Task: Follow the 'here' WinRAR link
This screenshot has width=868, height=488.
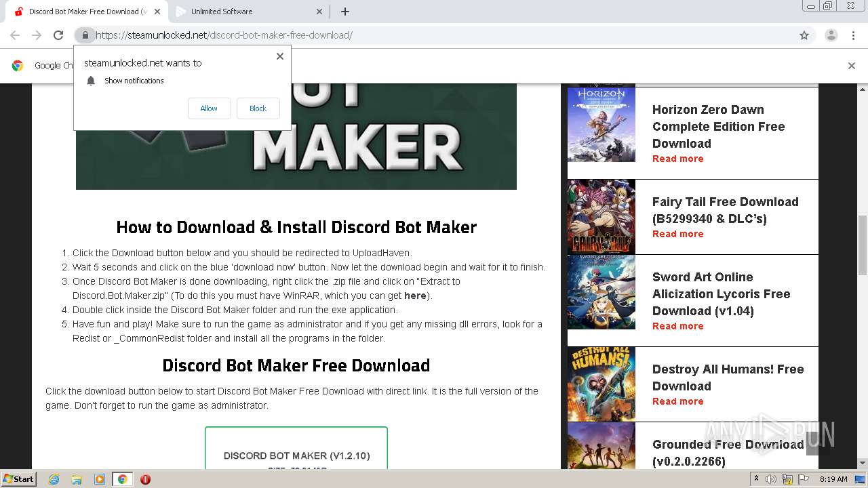Action: (x=415, y=296)
